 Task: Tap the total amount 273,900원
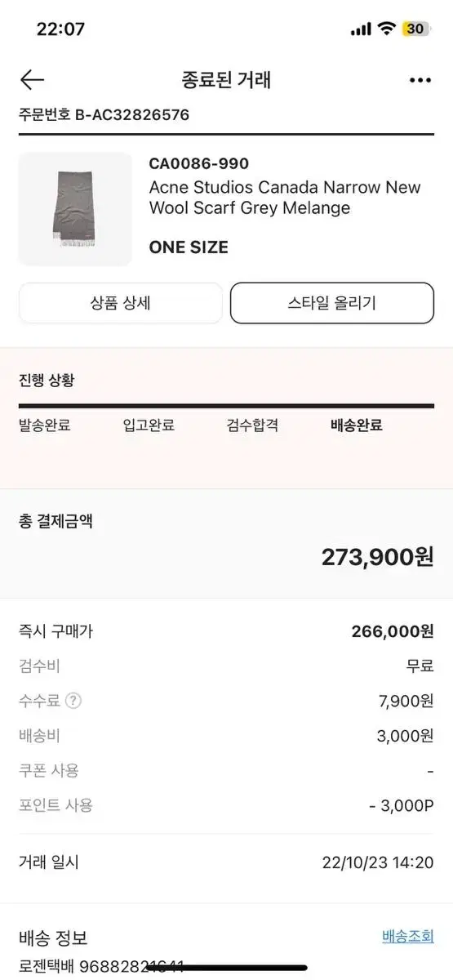377,557
